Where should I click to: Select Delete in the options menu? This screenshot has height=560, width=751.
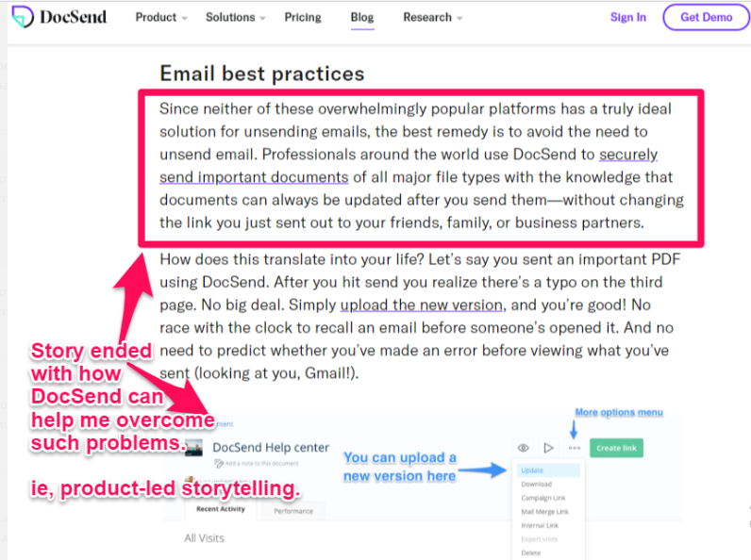530,552
